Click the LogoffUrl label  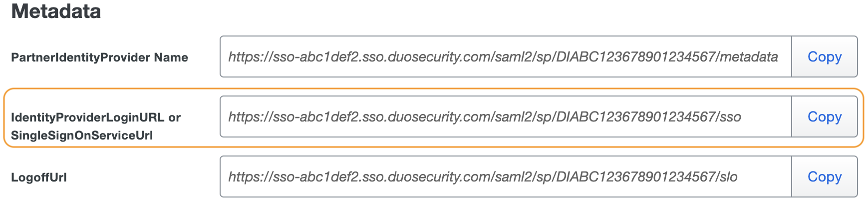pos(39,177)
